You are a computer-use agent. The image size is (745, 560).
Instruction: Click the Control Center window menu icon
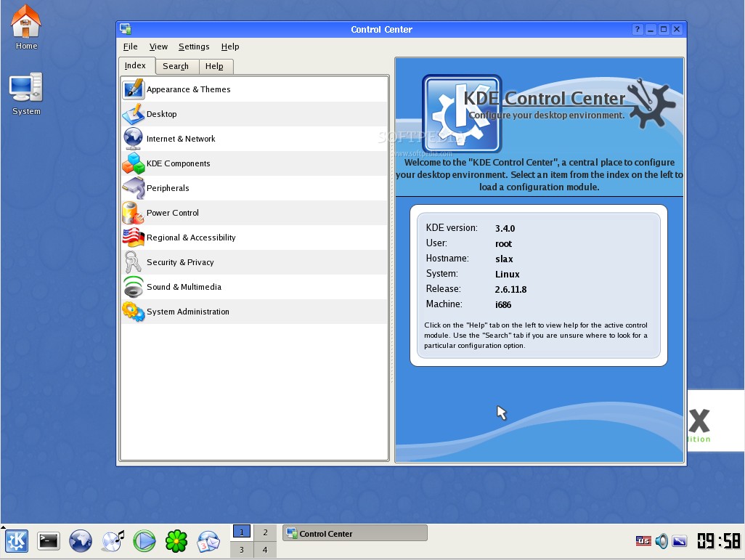pos(126,29)
